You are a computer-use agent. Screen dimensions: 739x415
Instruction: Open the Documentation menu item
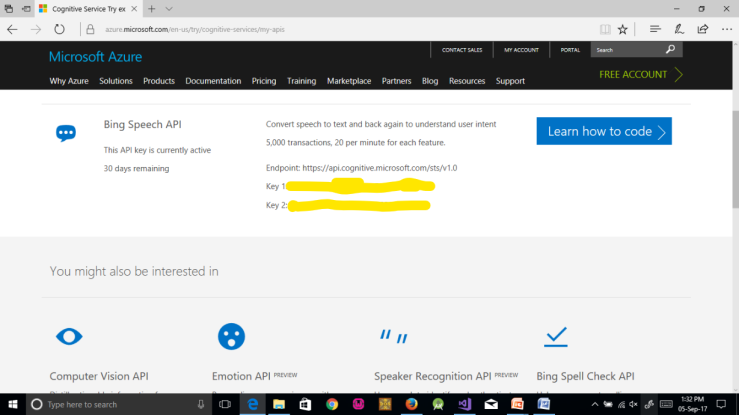[x=213, y=81]
